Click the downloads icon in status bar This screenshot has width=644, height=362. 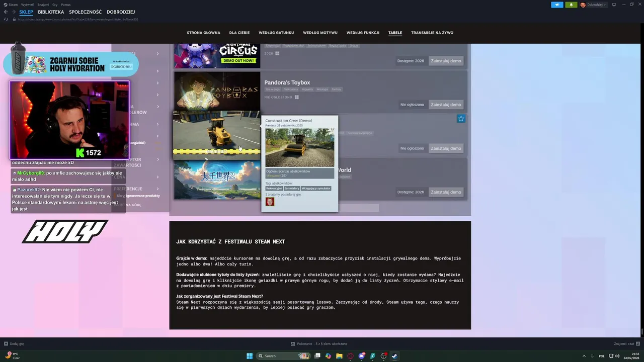pyautogui.click(x=293, y=344)
